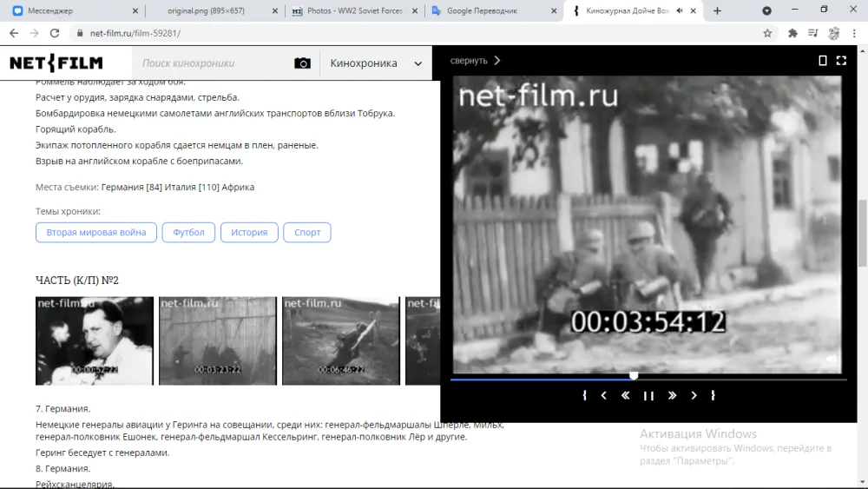Viewport: 868px width, 489px height.
Task: Open the Кинохроника category dropdown
Action: tap(376, 63)
